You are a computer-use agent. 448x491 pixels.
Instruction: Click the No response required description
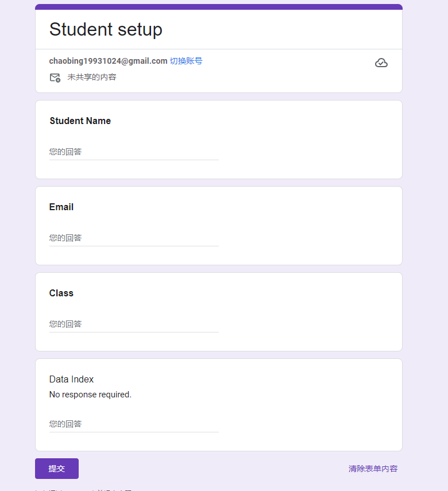pyautogui.click(x=90, y=395)
